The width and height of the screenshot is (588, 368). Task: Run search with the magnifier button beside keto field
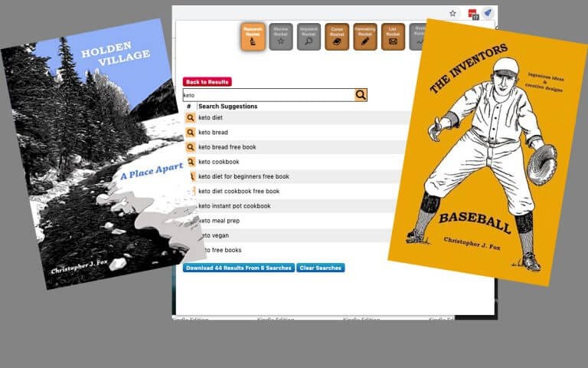tap(361, 95)
